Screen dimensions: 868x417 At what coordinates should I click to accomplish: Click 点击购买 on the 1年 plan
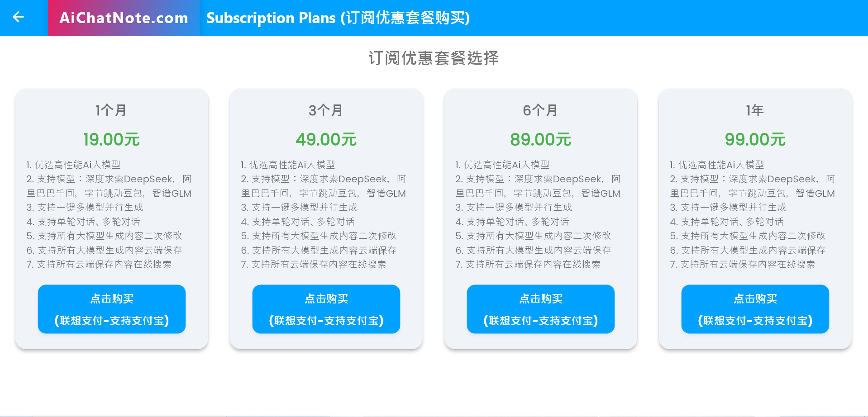point(754,309)
